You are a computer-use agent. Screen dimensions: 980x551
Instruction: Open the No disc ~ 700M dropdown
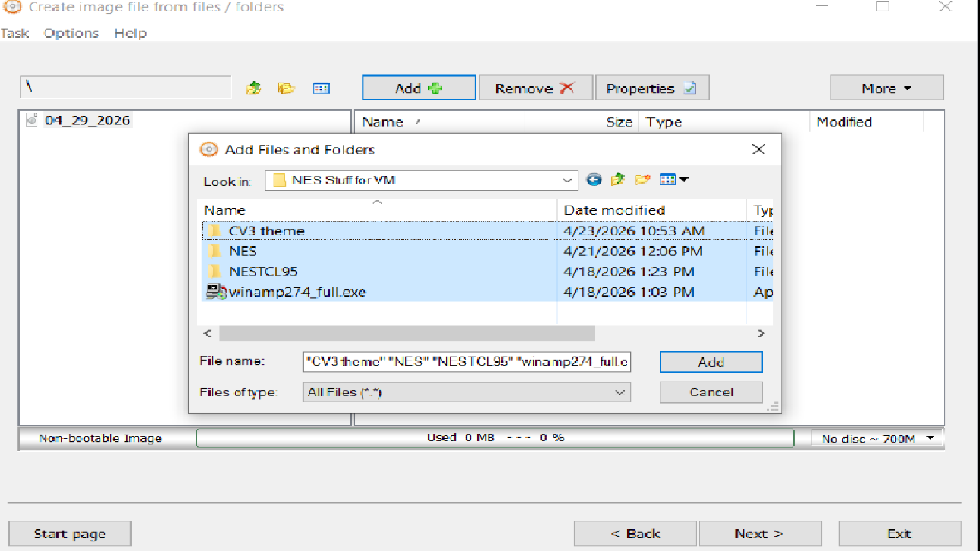click(x=877, y=438)
